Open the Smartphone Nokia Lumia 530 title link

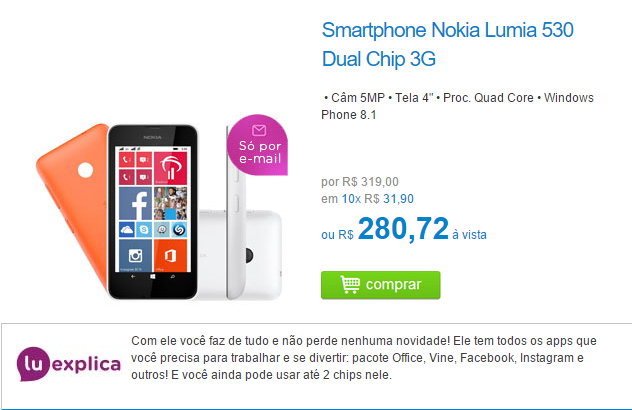tap(447, 44)
